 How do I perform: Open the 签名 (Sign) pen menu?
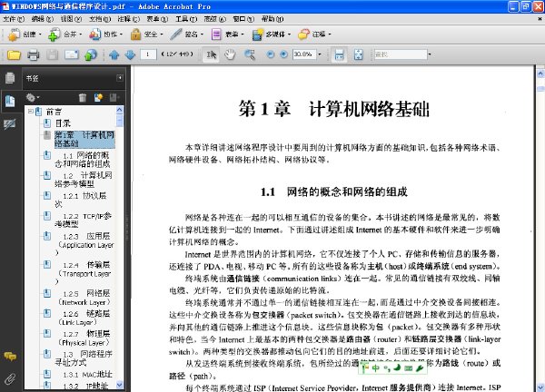[x=186, y=34]
